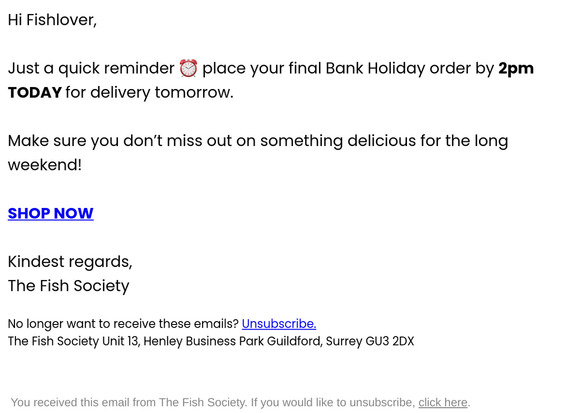Click the "You received this email" footer text
The image size is (580, 413).
240,402
